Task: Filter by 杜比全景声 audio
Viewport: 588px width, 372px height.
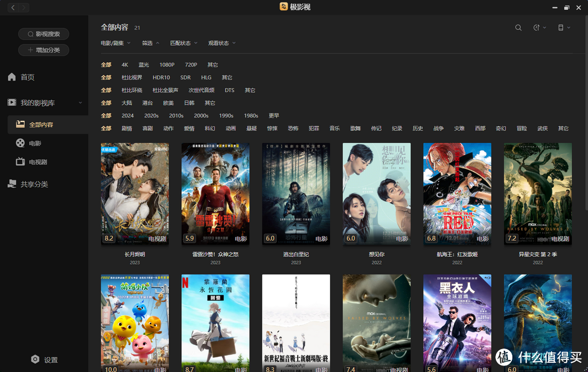Action: (x=166, y=90)
